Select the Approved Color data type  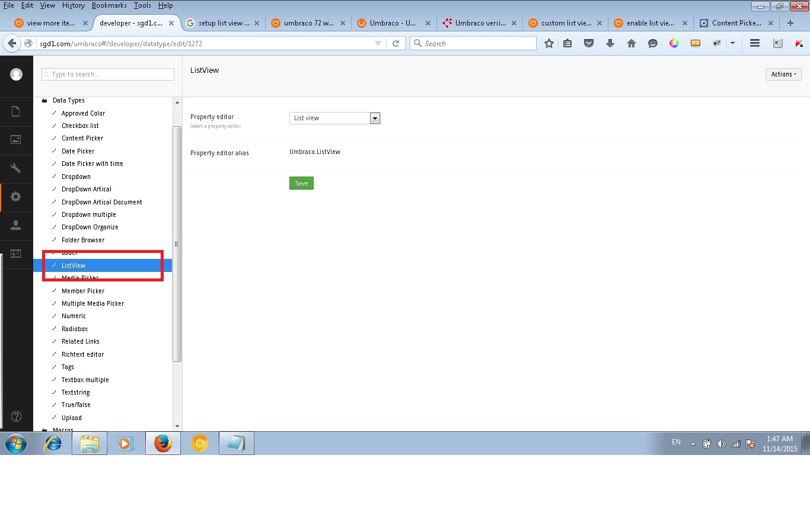83,113
